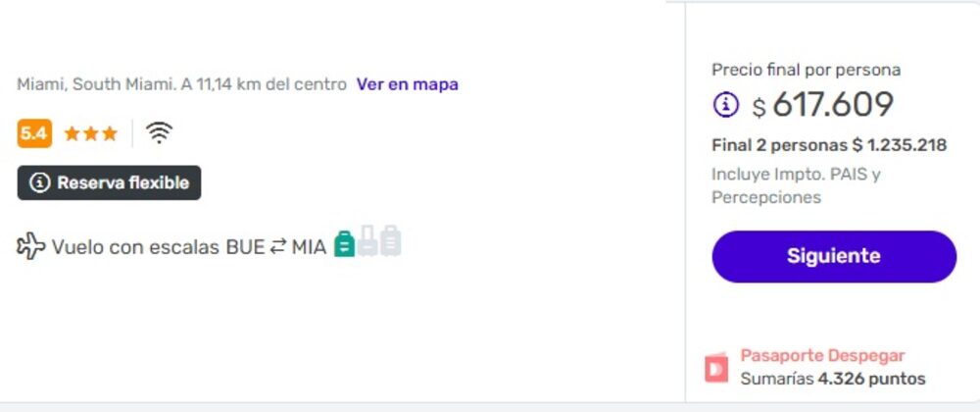980x412 pixels.
Task: Click the Vuelo con escalas text
Action: tap(135, 247)
